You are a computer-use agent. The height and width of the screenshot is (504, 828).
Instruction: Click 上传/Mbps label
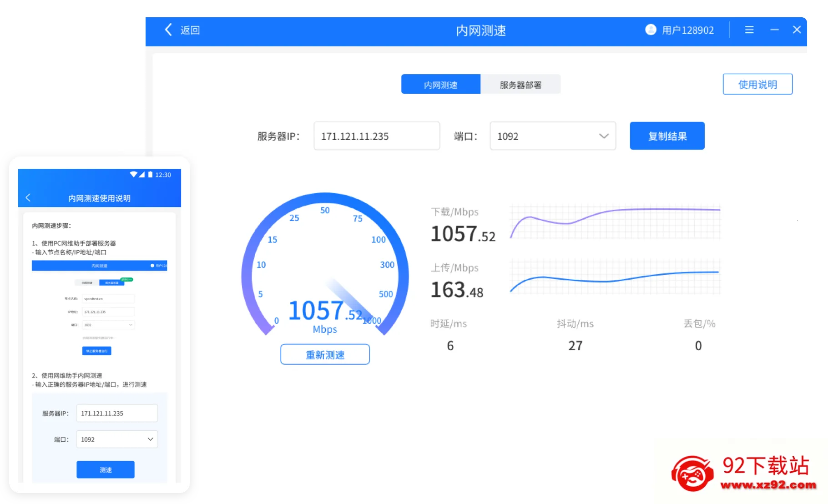point(454,267)
